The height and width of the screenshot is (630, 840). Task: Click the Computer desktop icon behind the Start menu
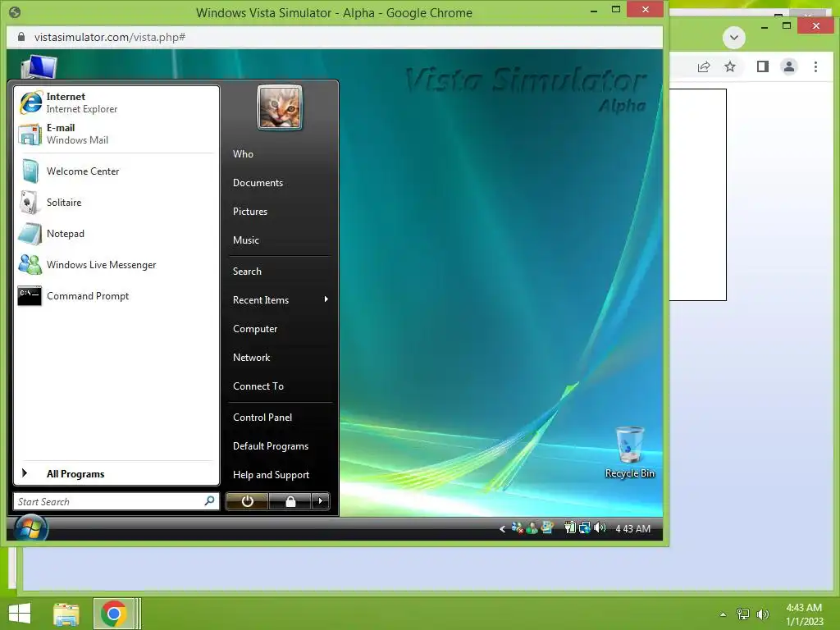pos(39,66)
